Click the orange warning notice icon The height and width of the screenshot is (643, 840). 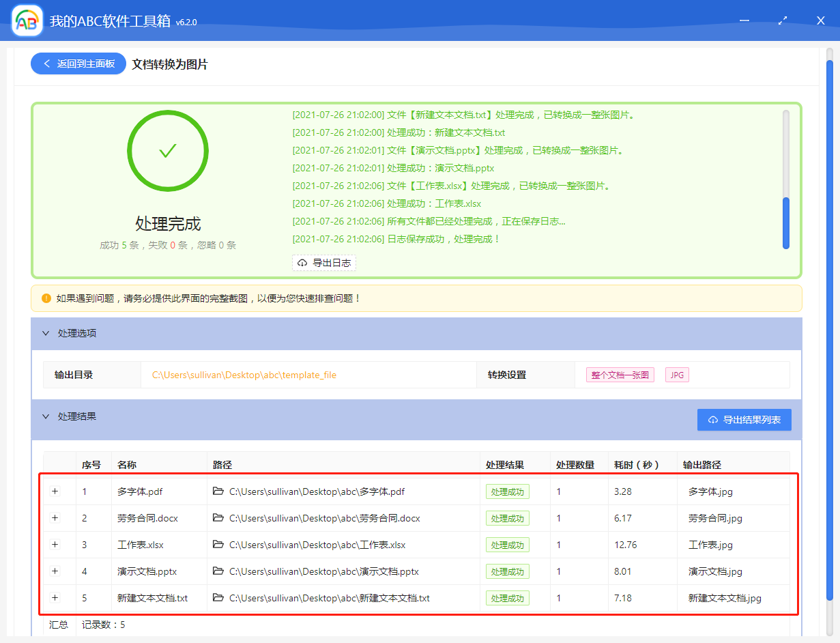pos(46,298)
